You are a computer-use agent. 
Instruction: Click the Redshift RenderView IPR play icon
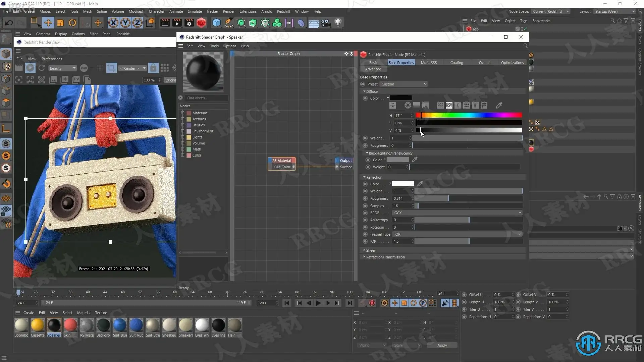coord(30,68)
